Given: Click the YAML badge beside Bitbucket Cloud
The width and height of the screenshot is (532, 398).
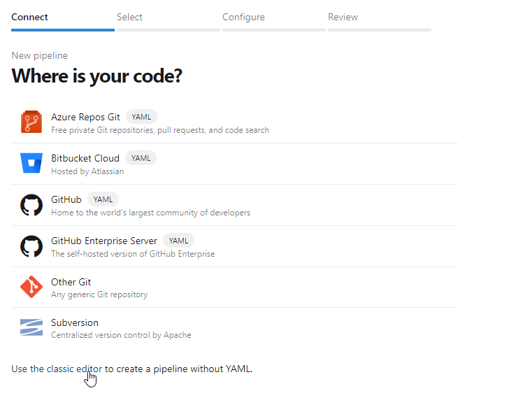Looking at the screenshot, I should [141, 158].
